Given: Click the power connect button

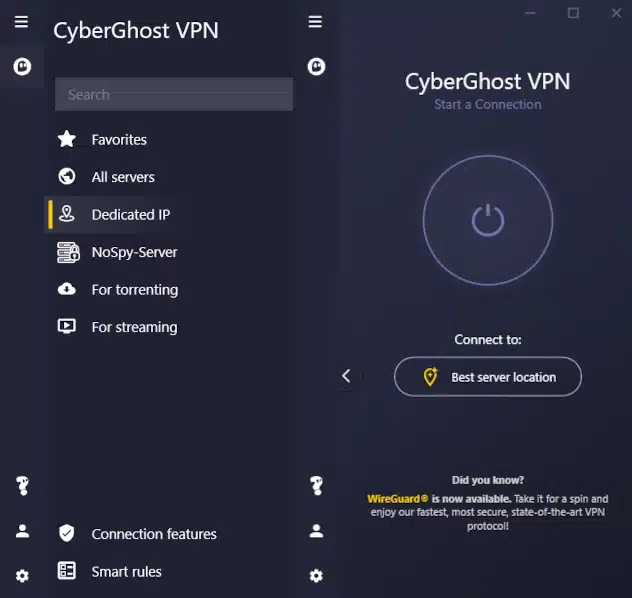Looking at the screenshot, I should click(x=487, y=220).
